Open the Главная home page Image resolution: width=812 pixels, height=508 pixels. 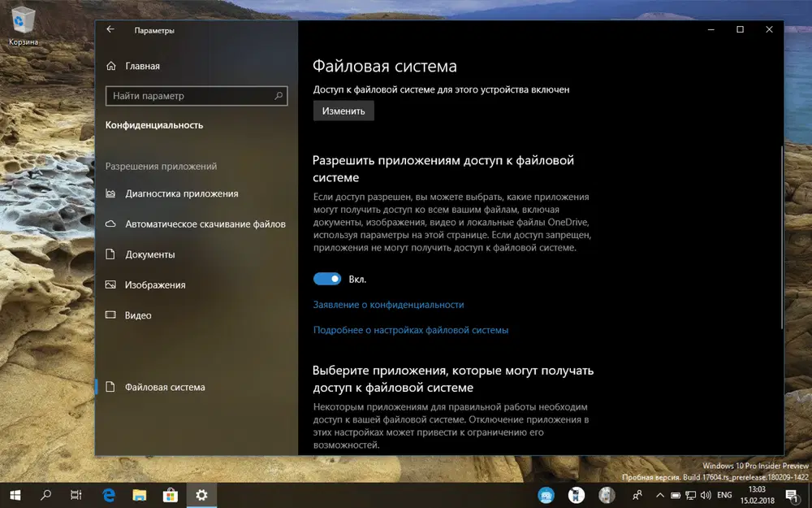[133, 66]
